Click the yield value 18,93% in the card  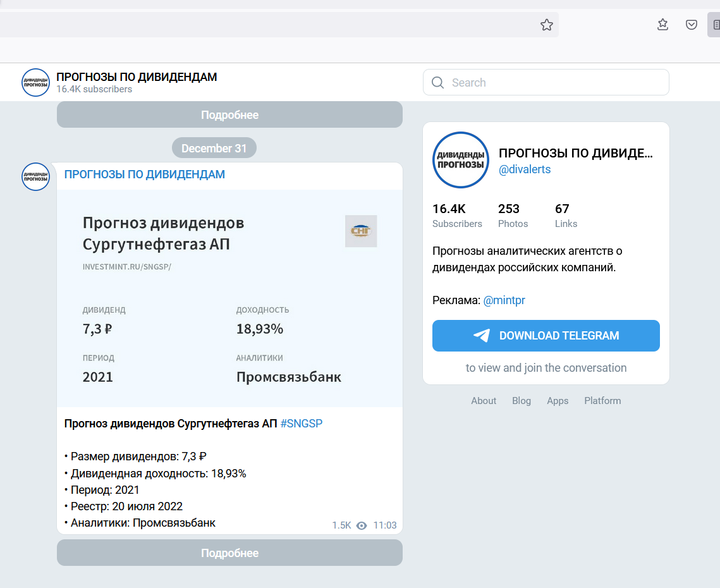(x=259, y=329)
